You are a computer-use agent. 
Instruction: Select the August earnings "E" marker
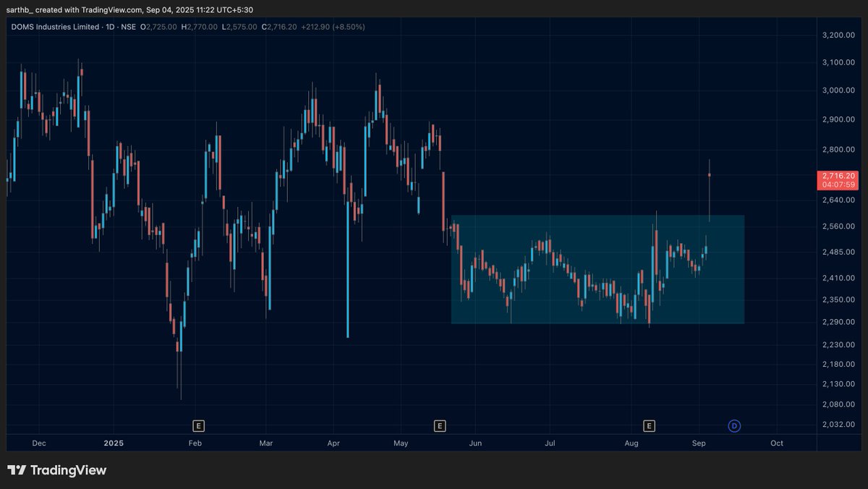650,426
